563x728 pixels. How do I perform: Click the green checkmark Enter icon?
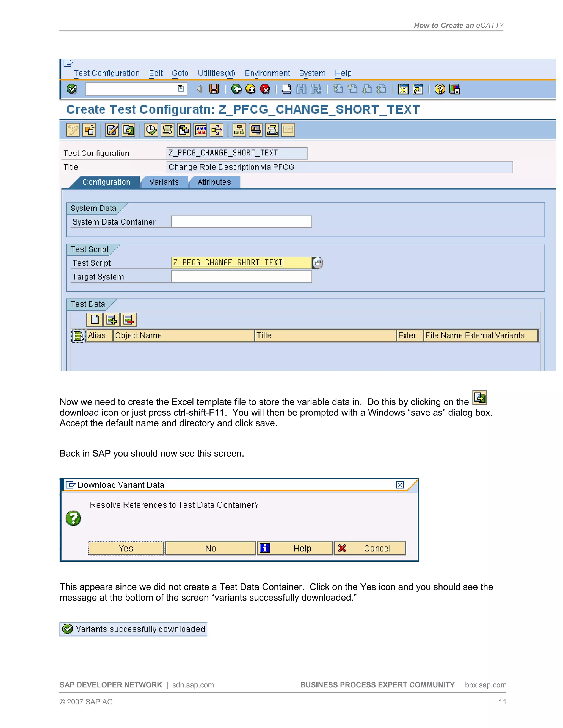click(72, 89)
